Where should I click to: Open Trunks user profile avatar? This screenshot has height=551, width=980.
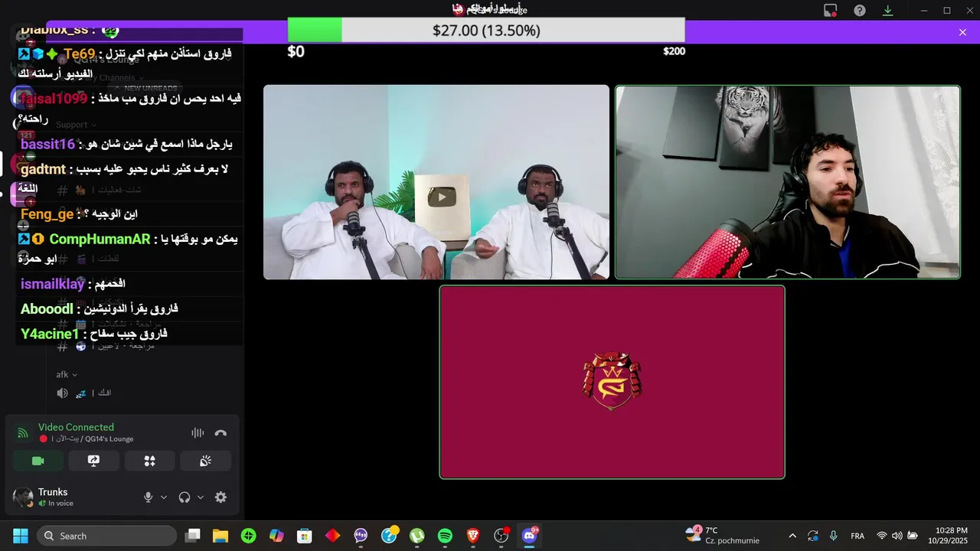(x=23, y=497)
